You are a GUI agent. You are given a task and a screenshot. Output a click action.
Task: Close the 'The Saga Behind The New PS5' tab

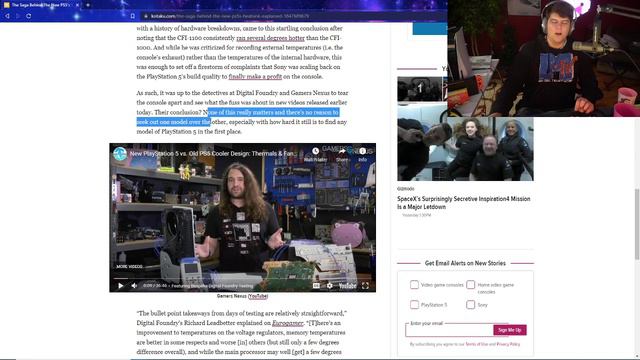77,5
